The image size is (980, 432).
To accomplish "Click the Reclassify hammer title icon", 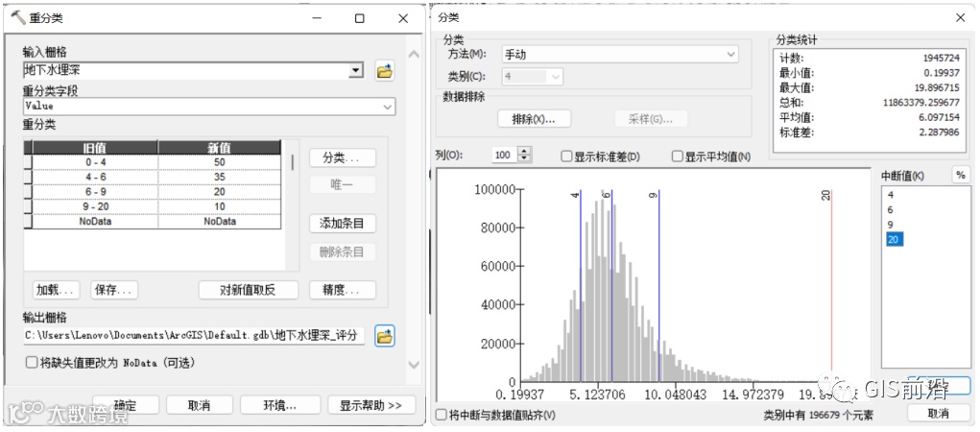I will pyautogui.click(x=17, y=18).
